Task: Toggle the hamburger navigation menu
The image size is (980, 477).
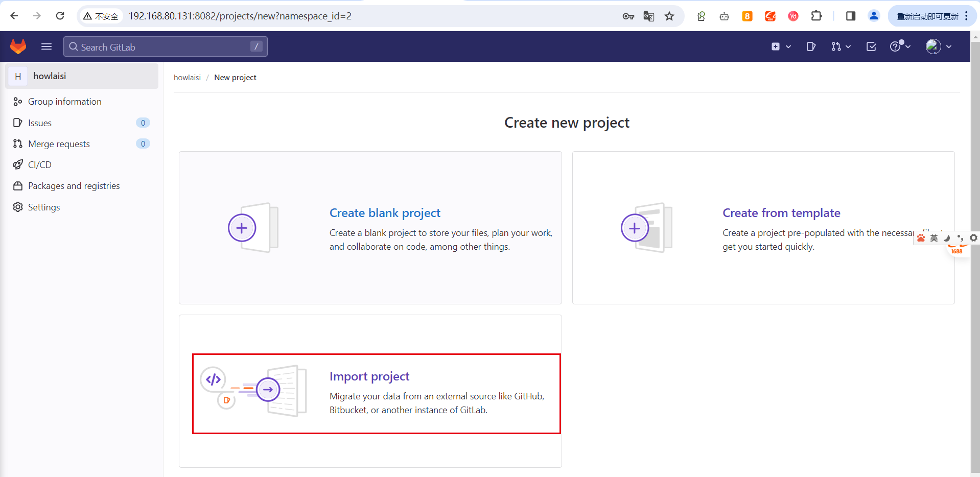Action: 46,46
